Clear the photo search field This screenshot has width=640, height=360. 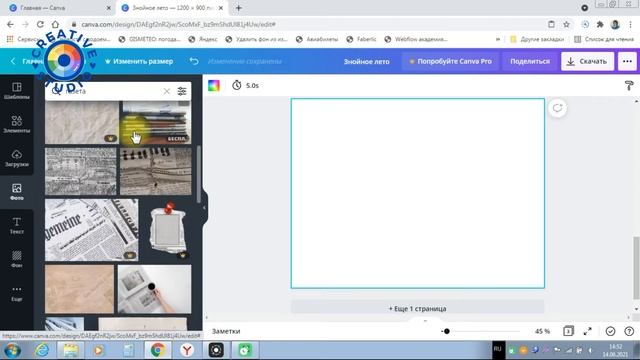pos(167,91)
